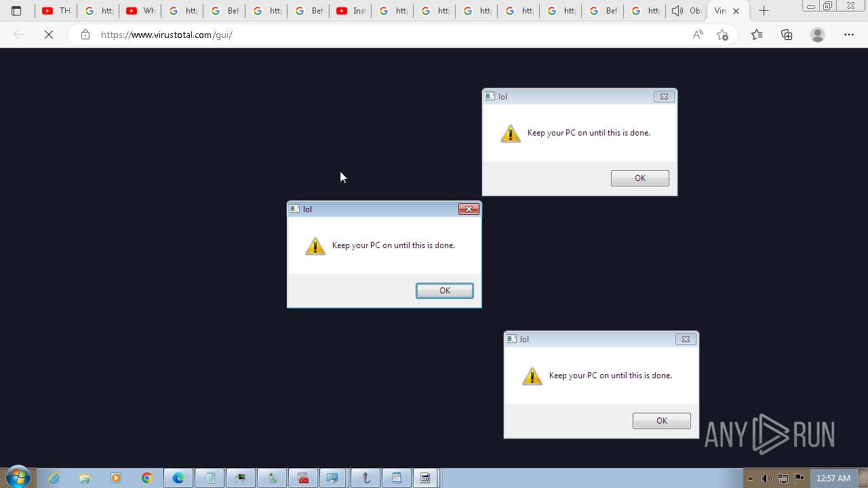Open the red toolbox taskbar app

point(303,478)
